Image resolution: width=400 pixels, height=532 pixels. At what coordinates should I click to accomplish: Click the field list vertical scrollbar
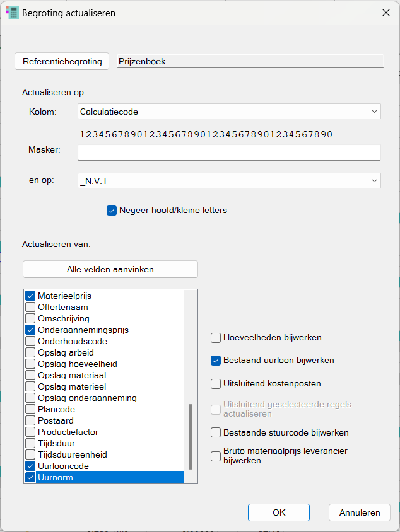pos(191,436)
